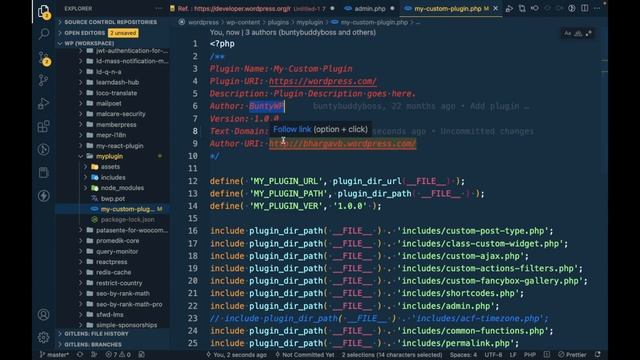Expand Open Editors section

tap(84, 33)
